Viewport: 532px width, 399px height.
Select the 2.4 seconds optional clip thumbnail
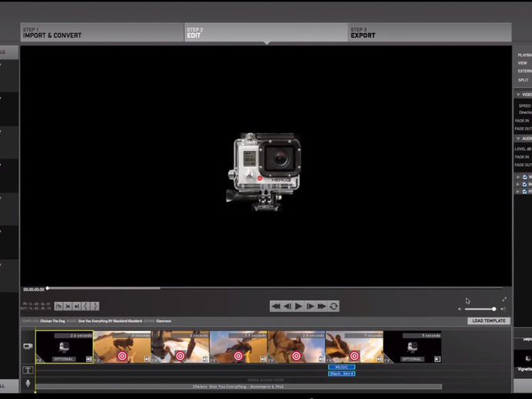pyautogui.click(x=65, y=347)
